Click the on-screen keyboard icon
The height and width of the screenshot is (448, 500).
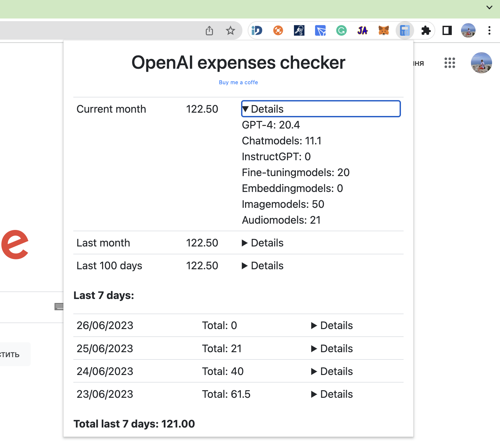tap(59, 307)
